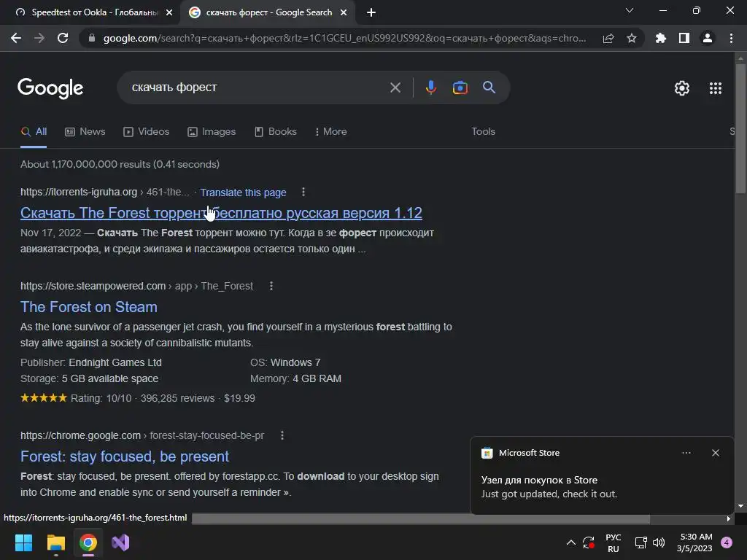747x560 pixels.
Task: Open Visual Studio from the taskbar
Action: 120,542
